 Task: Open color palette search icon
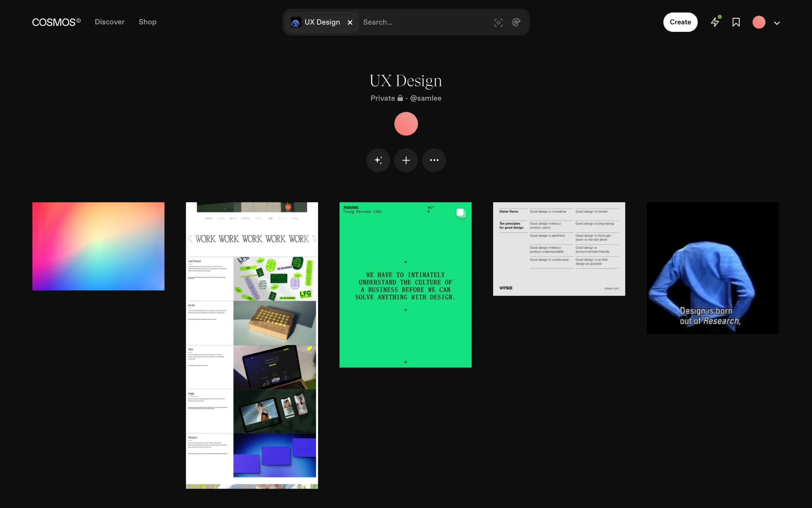coord(516,22)
